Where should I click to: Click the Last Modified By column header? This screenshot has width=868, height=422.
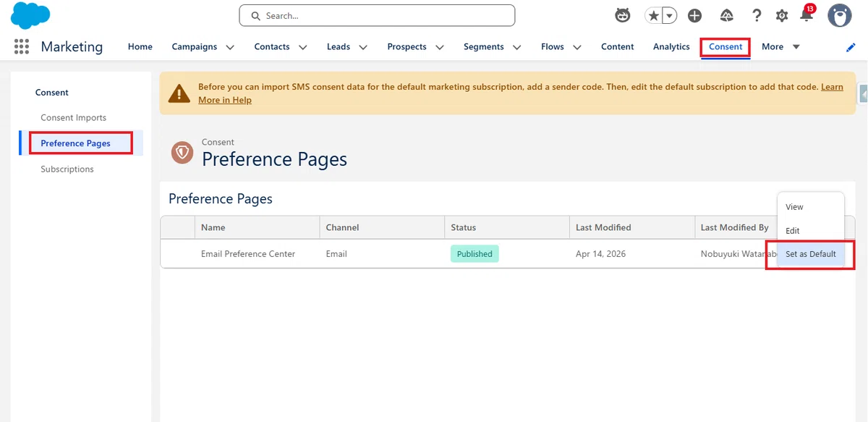[x=734, y=227]
